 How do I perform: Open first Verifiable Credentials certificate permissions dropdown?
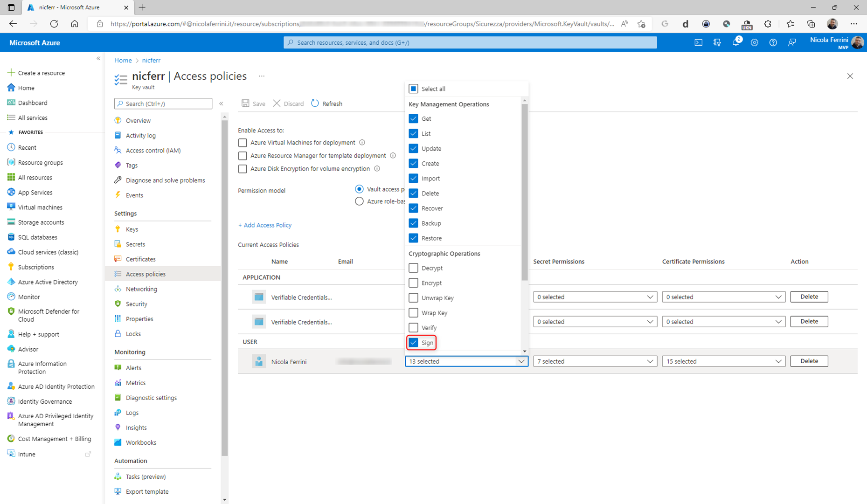[724, 297]
